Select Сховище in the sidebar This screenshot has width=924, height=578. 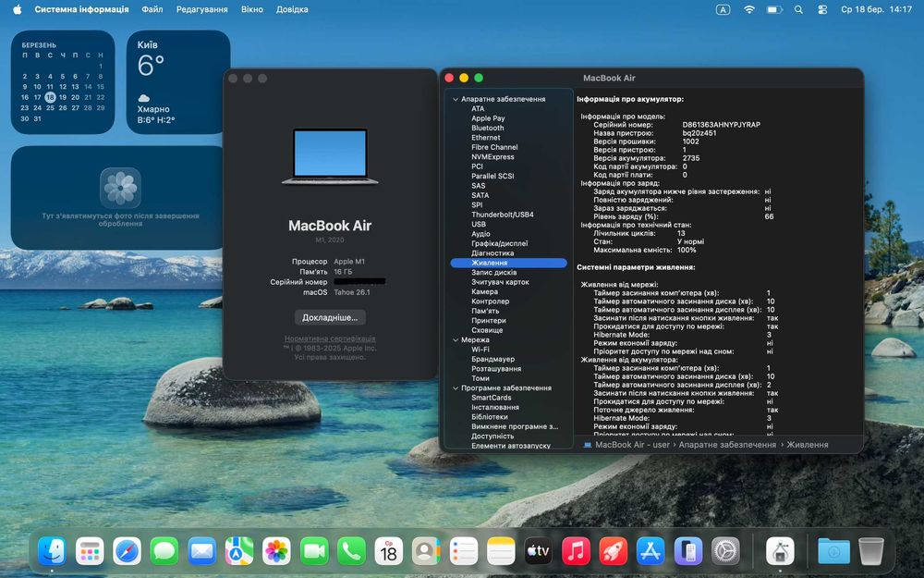click(x=487, y=330)
